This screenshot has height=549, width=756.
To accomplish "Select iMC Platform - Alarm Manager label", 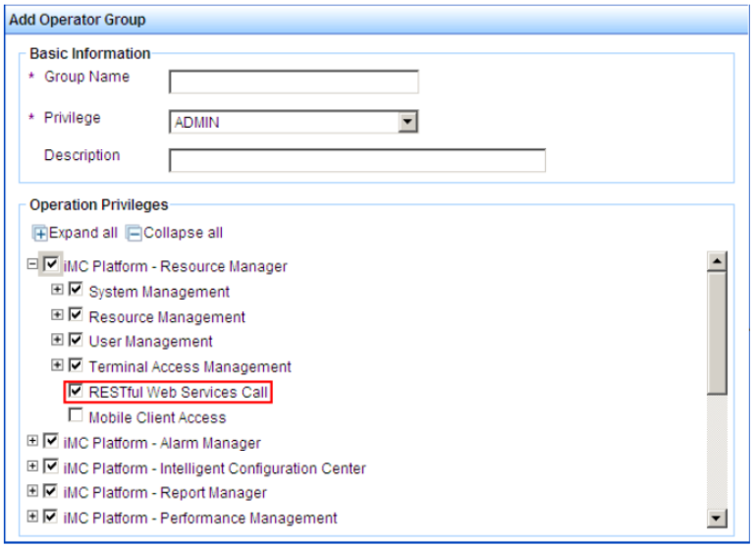I will [x=162, y=443].
